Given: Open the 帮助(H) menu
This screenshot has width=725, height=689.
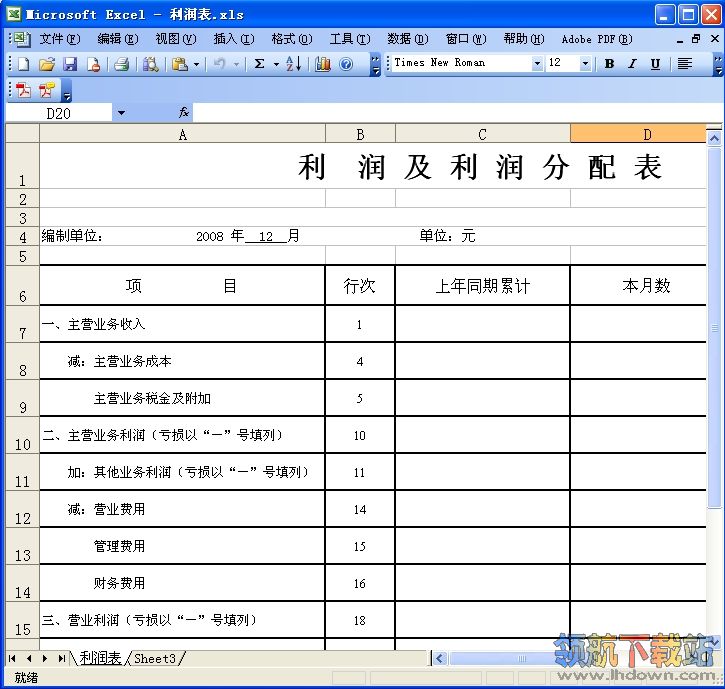Looking at the screenshot, I should pos(524,39).
